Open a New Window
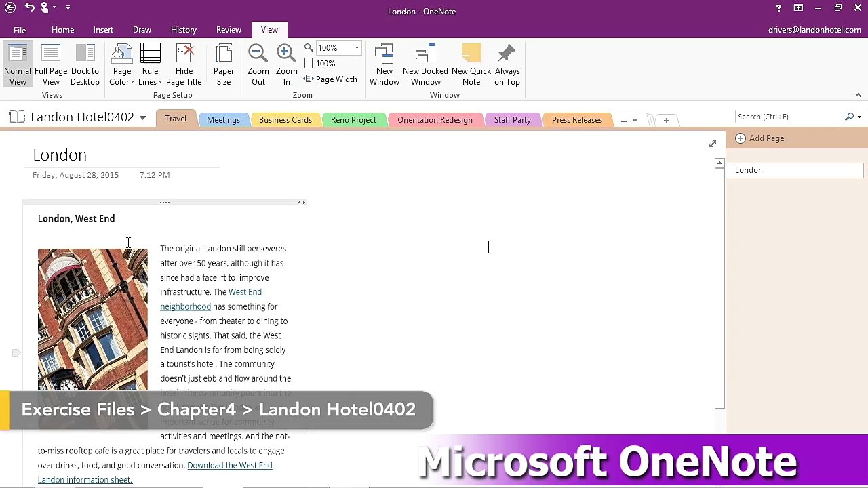 [x=384, y=66]
